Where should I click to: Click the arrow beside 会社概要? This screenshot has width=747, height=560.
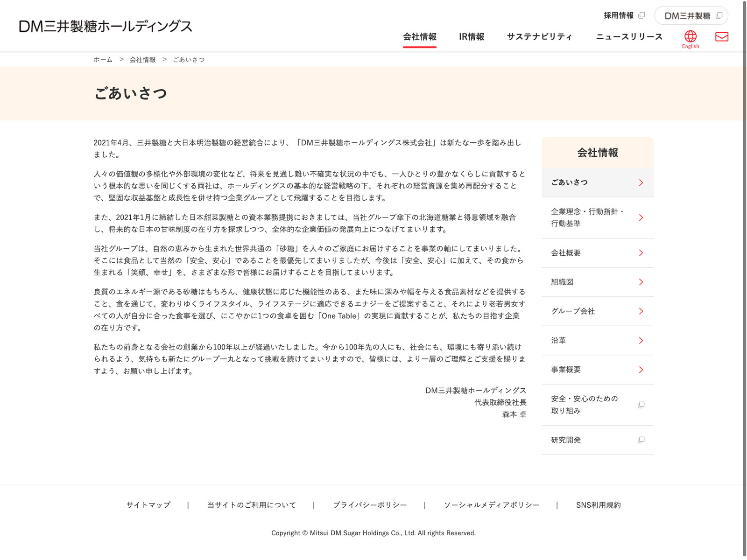point(641,253)
